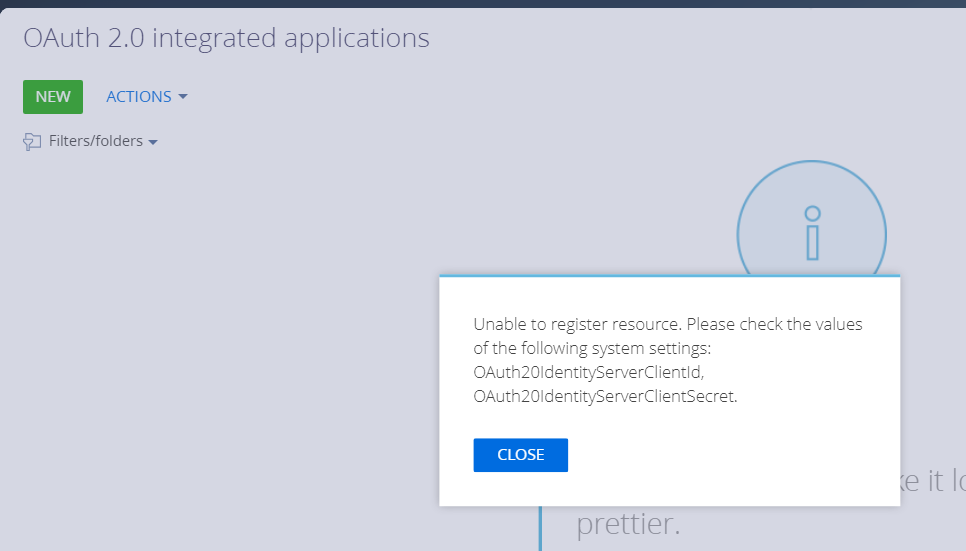This screenshot has height=551, width=966.
Task: Click the word prettier below the dialog
Action: tap(628, 524)
